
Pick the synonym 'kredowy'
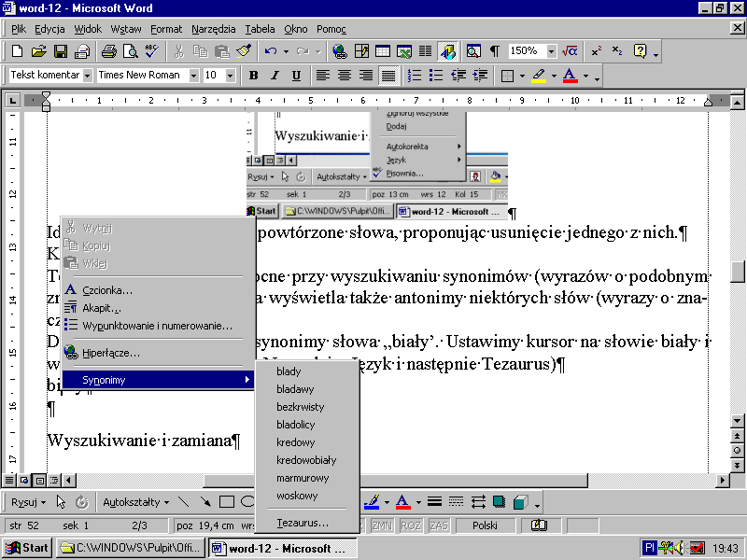[307, 442]
